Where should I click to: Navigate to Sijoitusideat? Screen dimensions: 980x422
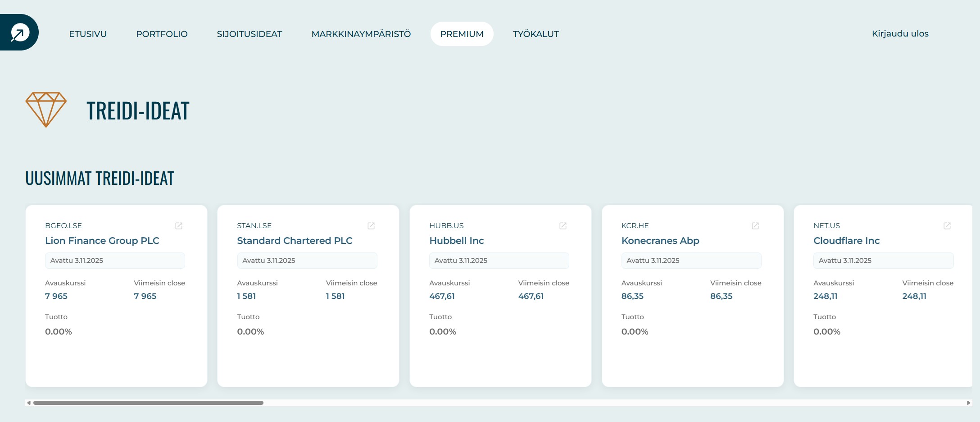coord(250,34)
